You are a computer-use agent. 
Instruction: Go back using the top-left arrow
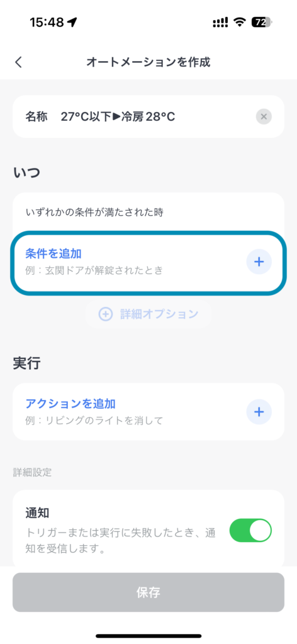tap(18, 62)
